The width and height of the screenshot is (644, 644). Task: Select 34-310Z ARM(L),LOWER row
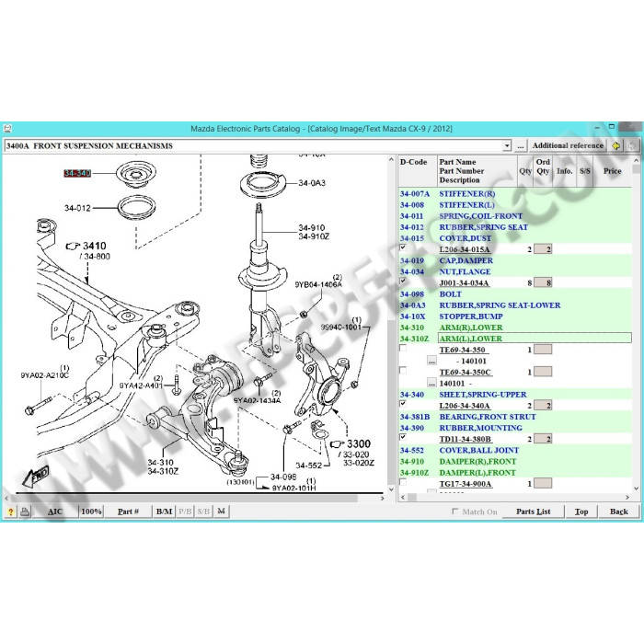pos(515,339)
